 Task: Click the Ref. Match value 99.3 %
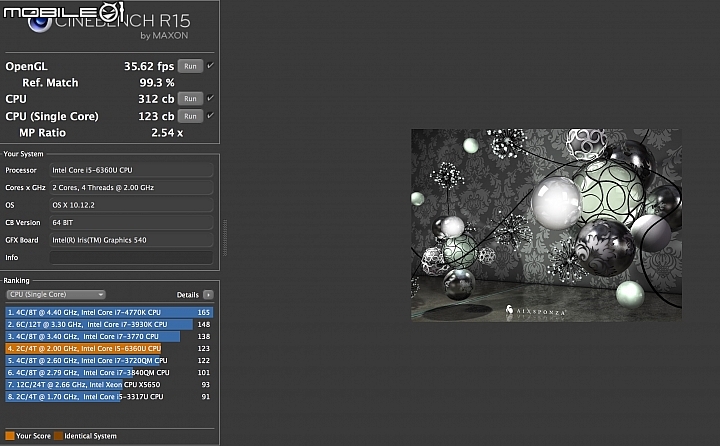tap(157, 83)
